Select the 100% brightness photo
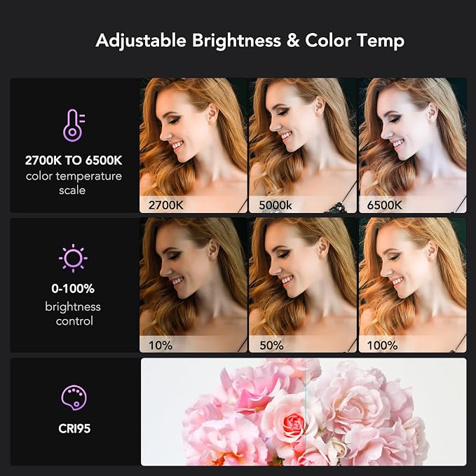 pos(412,285)
